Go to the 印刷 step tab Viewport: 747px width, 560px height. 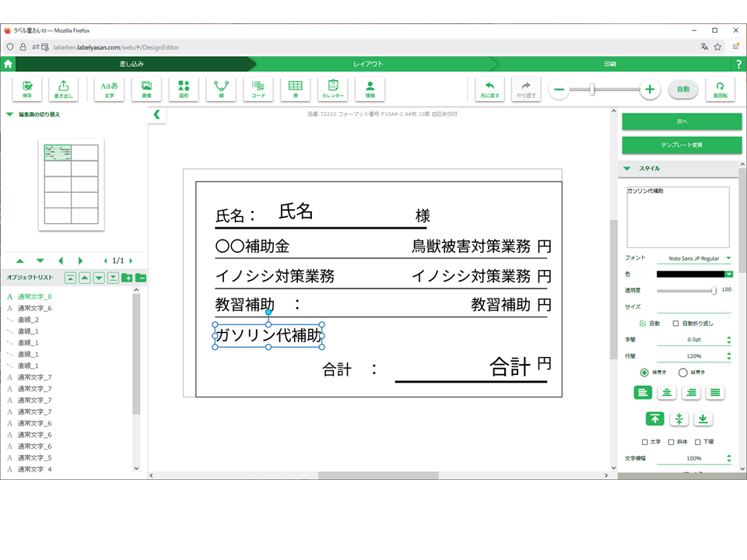pyautogui.click(x=610, y=64)
